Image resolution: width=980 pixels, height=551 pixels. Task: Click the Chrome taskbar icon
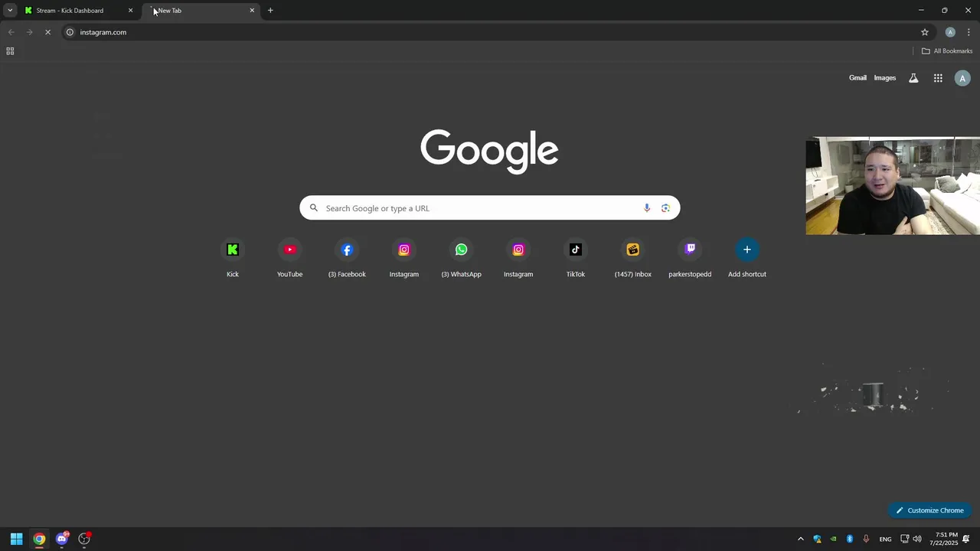pyautogui.click(x=39, y=539)
